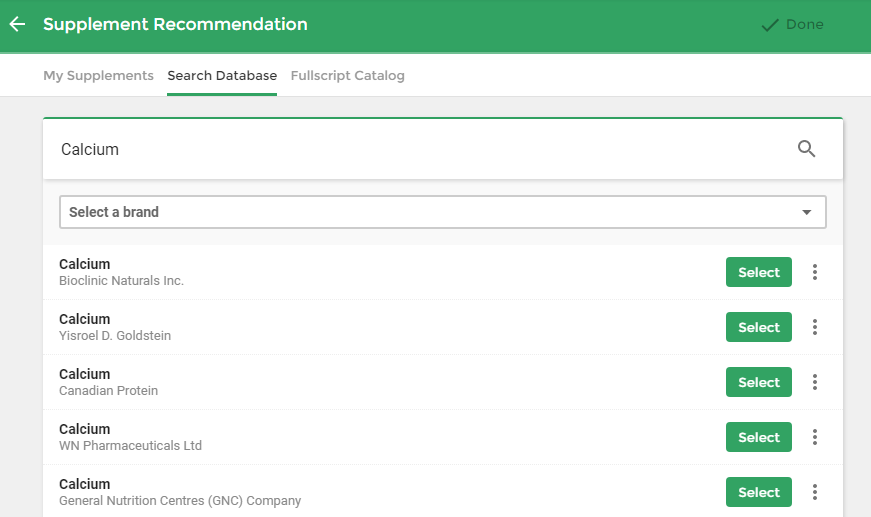
Task: Select Calcium by Canadian Protein
Action: coord(758,382)
